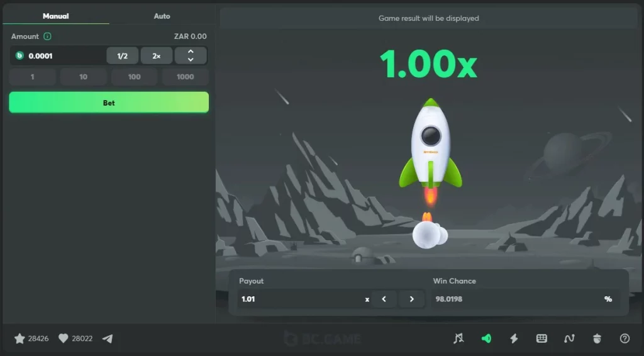The height and width of the screenshot is (356, 644).
Task: Toggle the green sound effects speaker icon
Action: [486, 338]
